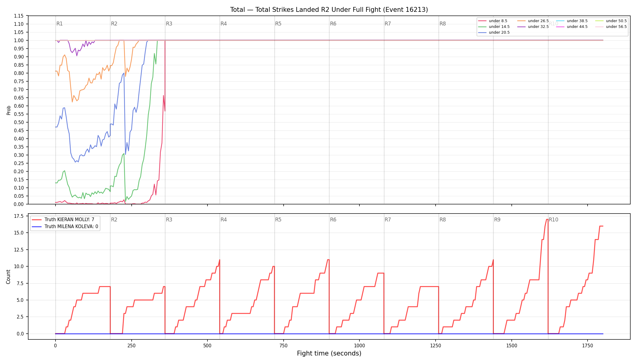This screenshot has width=637, height=364.
Task: Click the R6 round marker in probability chart
Action: (333, 24)
